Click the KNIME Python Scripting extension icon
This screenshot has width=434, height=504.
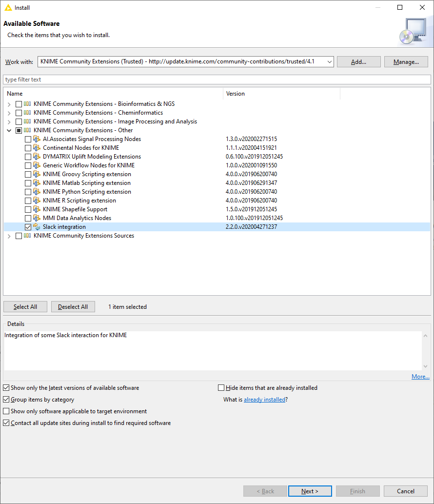(x=37, y=192)
